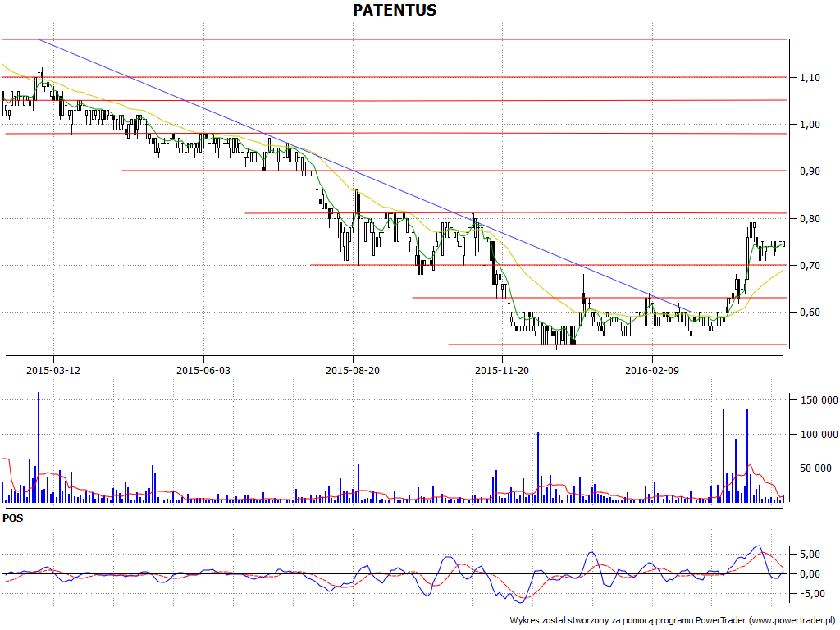Click the POS indicator label
Image resolution: width=840 pixels, height=630 pixels.
pos(13,518)
